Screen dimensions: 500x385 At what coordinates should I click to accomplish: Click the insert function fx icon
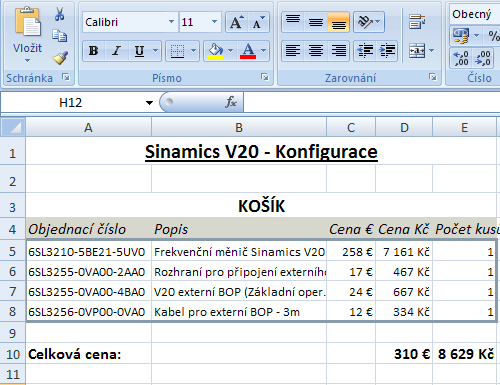[x=231, y=102]
